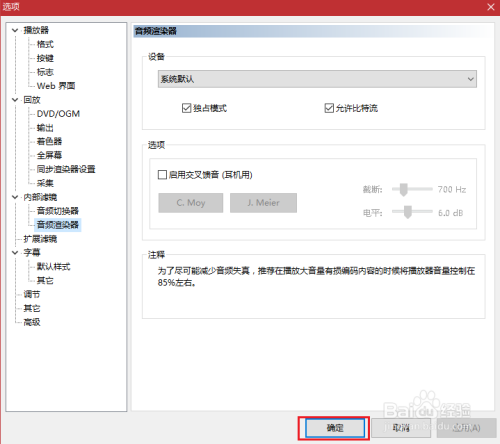Open DVD/OGM settings page
The height and width of the screenshot is (444, 500).
[x=58, y=114]
